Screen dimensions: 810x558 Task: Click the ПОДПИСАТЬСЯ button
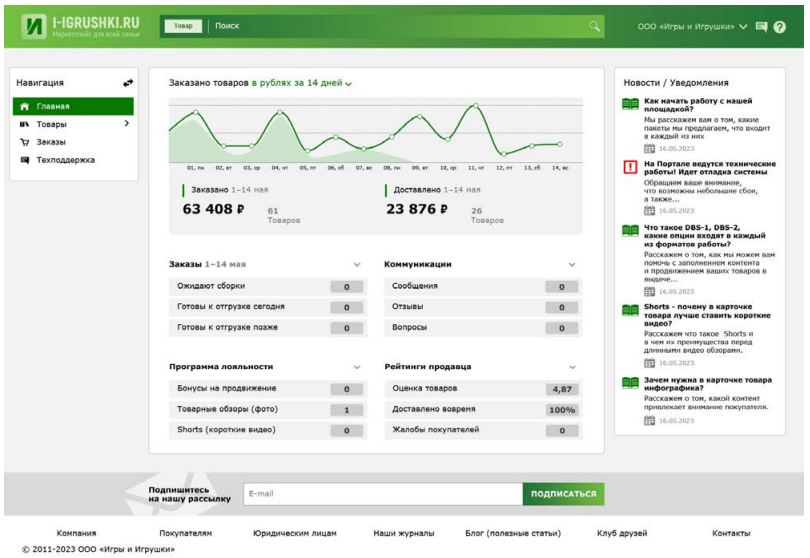(x=564, y=494)
